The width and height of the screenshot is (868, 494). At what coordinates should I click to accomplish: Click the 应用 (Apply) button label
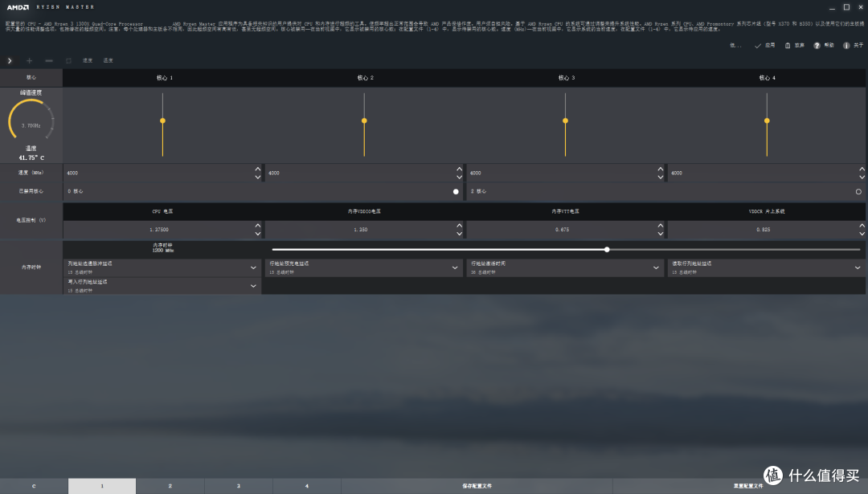tap(770, 46)
